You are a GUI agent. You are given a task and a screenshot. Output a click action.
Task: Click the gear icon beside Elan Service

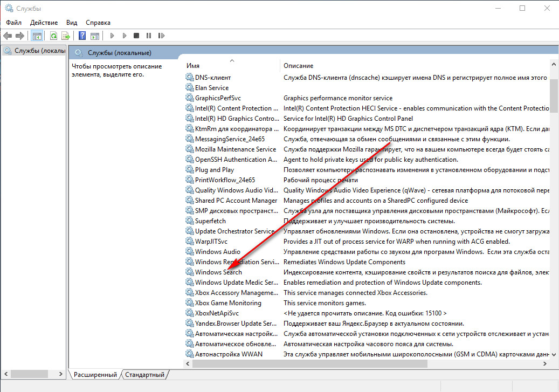click(x=189, y=87)
